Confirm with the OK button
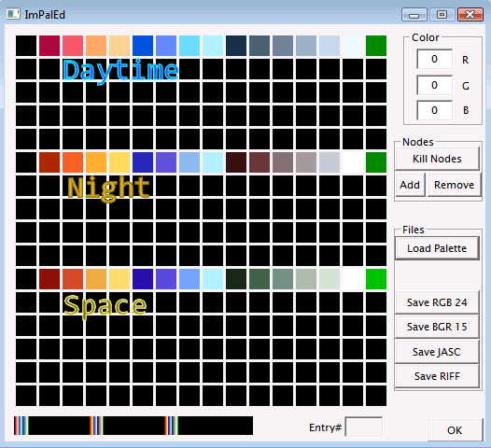This screenshot has height=448, width=491. [455, 430]
